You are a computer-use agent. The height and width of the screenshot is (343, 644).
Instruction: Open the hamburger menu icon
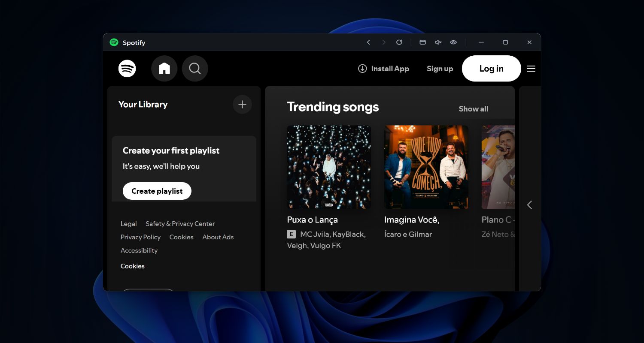pos(531,69)
